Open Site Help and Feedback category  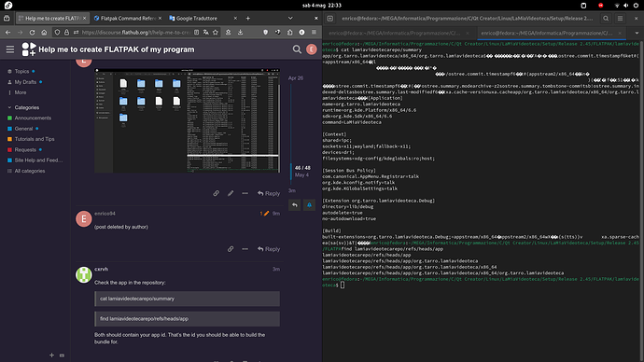coord(38,160)
